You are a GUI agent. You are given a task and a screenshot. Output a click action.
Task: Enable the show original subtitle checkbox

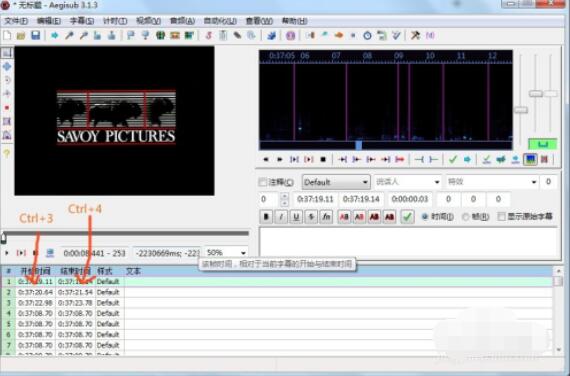click(502, 216)
